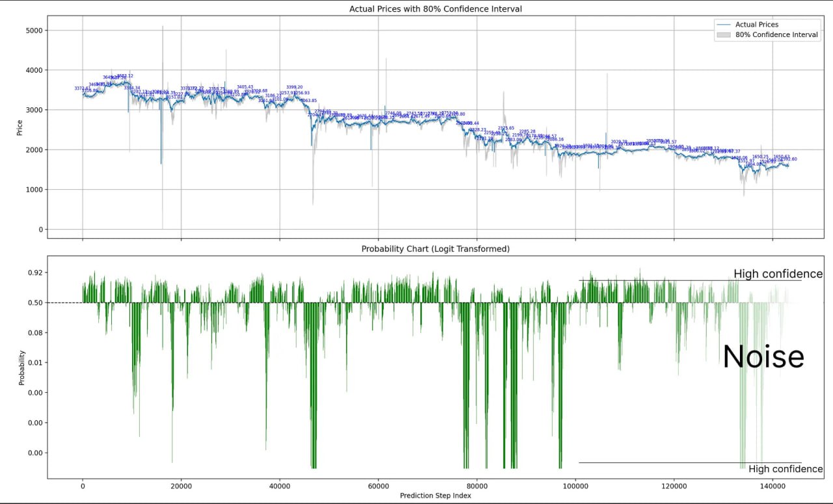Click the 'Prediction Step Index' axis label
The width and height of the screenshot is (833, 504).
coord(435,496)
